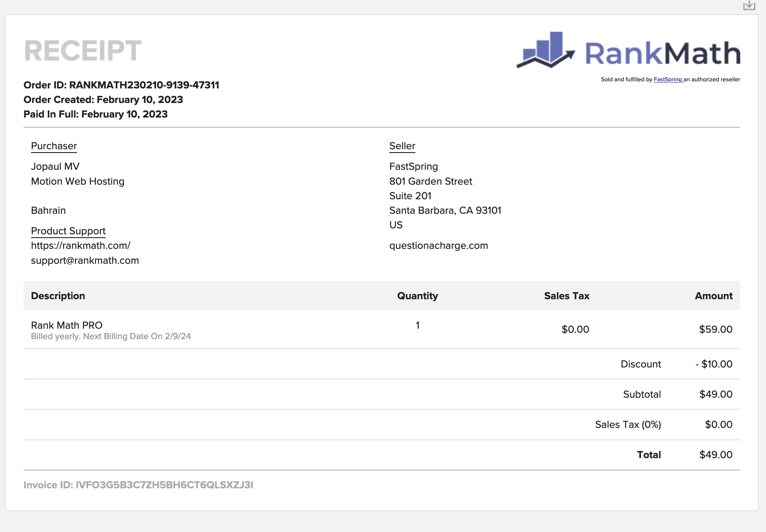This screenshot has width=766, height=532.
Task: Select the Order ID RANKMATH230210-9139-47311 text
Action: (121, 85)
